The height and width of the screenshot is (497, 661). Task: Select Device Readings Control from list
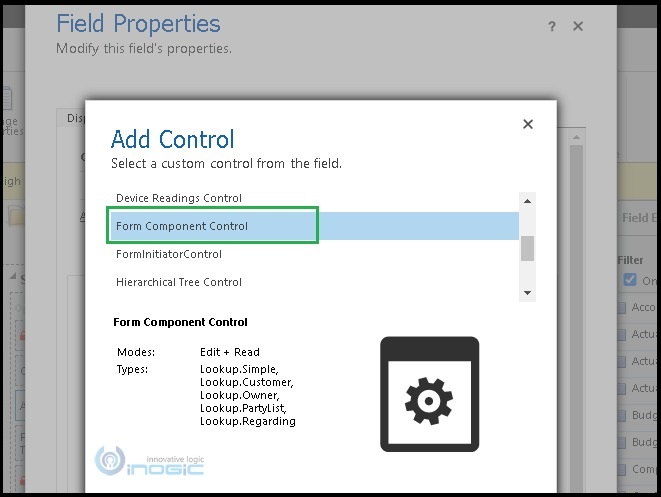[179, 198]
